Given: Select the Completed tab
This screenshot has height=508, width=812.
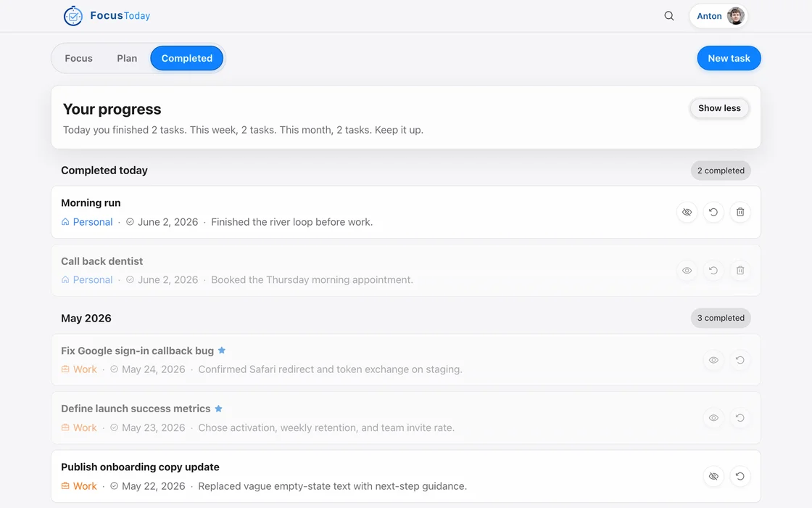Looking at the screenshot, I should [x=187, y=58].
